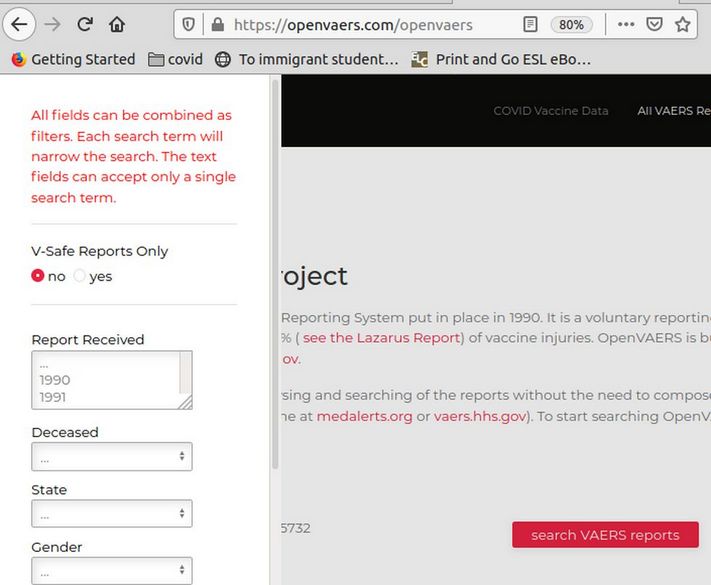Select the V-Safe Reports Only 'yes' radio

[79, 276]
